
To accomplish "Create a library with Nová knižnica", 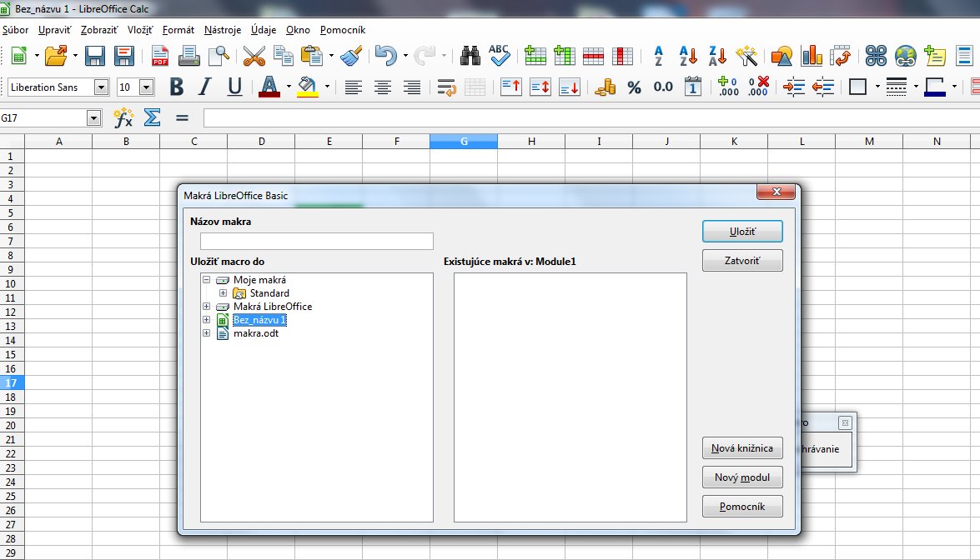I will coord(742,448).
